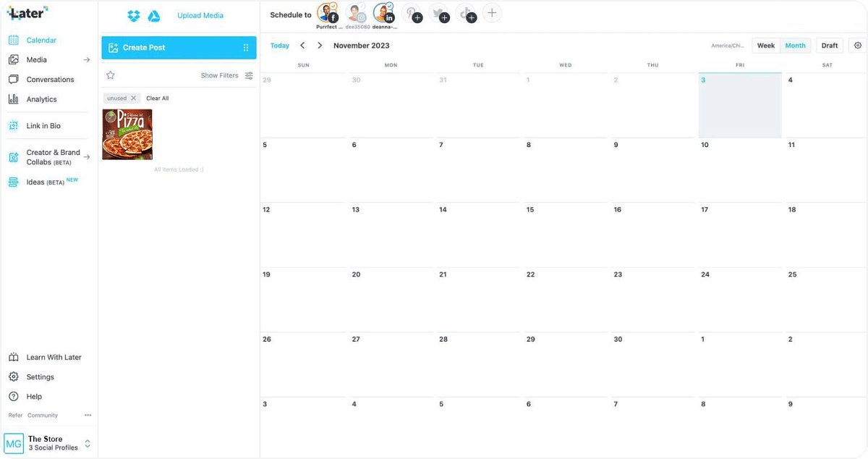Add a TikTok profile
Viewport: 868px width, 459px height.
coord(466,14)
